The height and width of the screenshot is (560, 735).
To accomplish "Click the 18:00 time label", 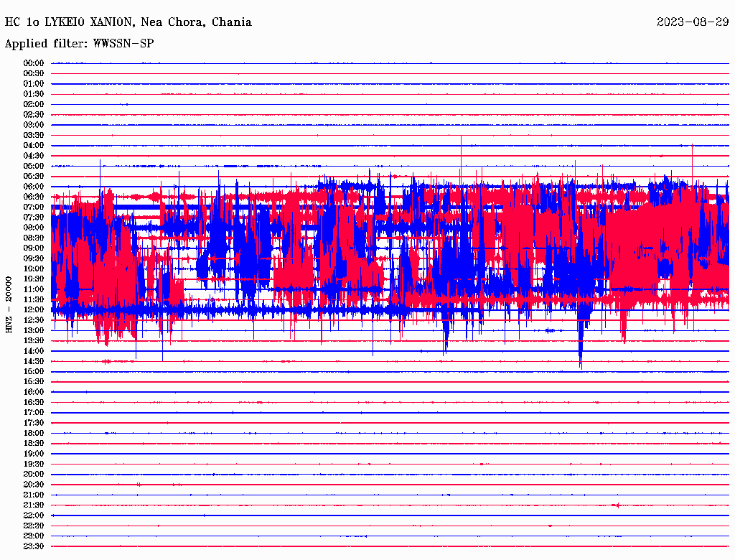I will click(34, 434).
